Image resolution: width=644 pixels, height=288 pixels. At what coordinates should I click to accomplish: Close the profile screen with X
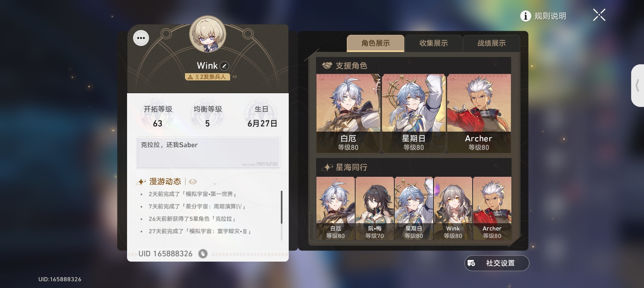[x=599, y=15]
